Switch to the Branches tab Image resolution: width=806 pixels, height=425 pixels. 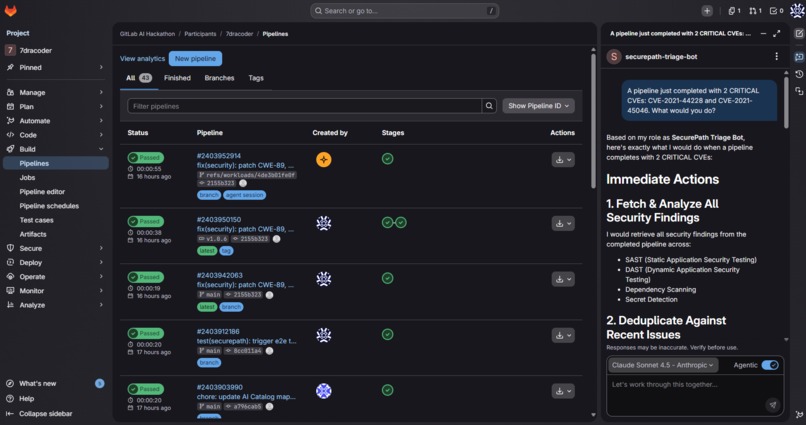219,78
